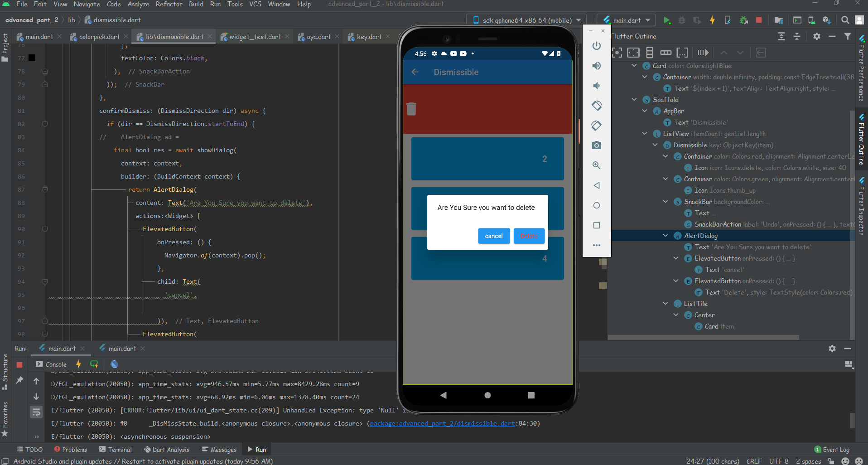
Task: Tap cancel button in alert dialog
Action: [494, 236]
